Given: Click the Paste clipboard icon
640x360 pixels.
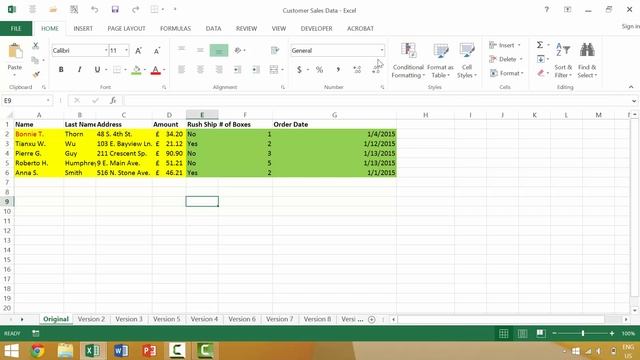Looking at the screenshot, I should 15,52.
